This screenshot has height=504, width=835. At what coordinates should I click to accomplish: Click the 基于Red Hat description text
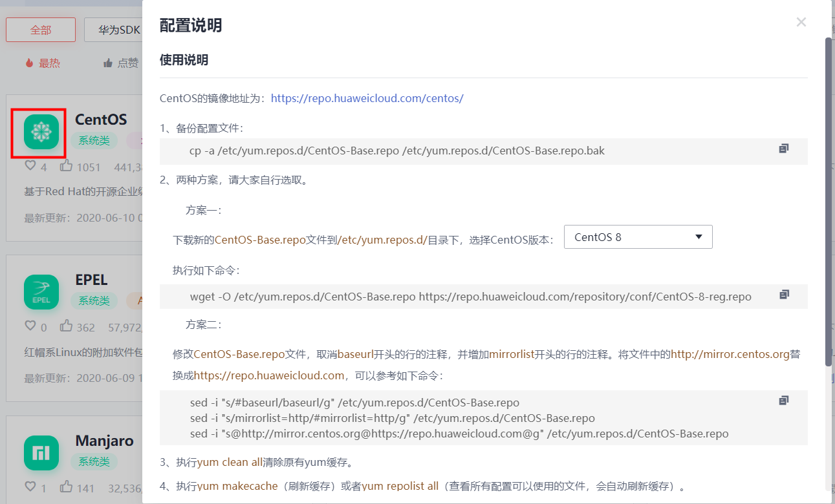tap(83, 192)
